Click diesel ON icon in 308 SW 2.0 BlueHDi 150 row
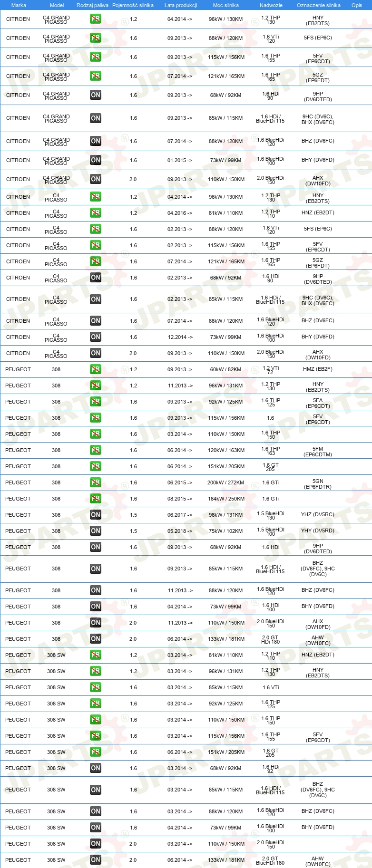 [x=96, y=844]
